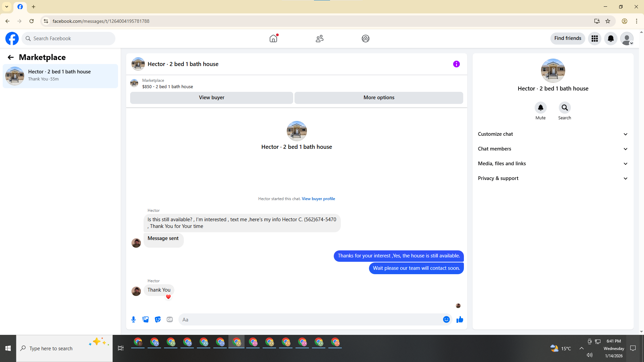The height and width of the screenshot is (362, 644).
Task: Expand Customize chat section
Action: [x=552, y=134]
